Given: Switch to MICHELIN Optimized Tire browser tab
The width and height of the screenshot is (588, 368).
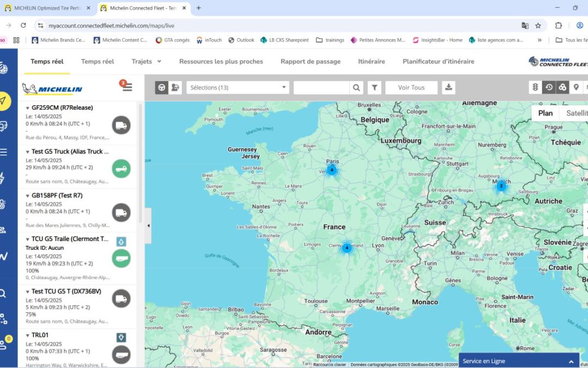Looking at the screenshot, I should 47,8.
